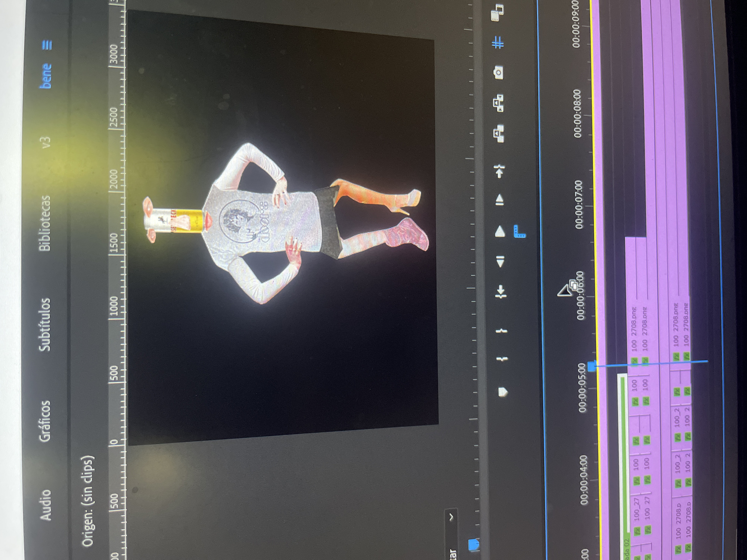747x560 pixels.
Task: Play the sequence in Program monitor
Action: tap(500, 231)
